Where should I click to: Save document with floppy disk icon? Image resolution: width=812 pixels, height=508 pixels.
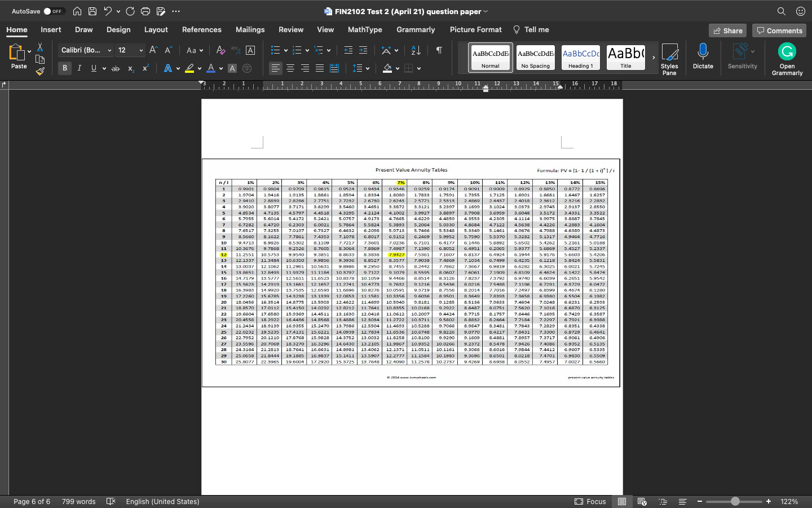tap(92, 11)
